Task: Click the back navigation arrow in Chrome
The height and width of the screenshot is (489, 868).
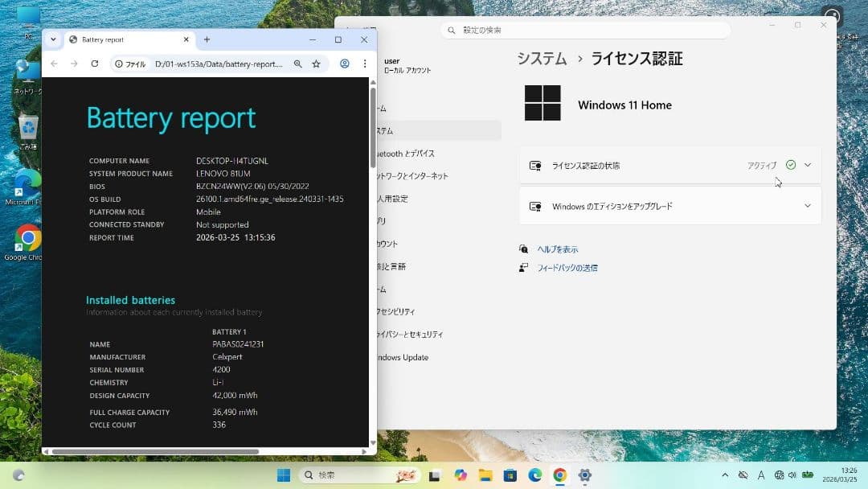Action: click(x=54, y=62)
